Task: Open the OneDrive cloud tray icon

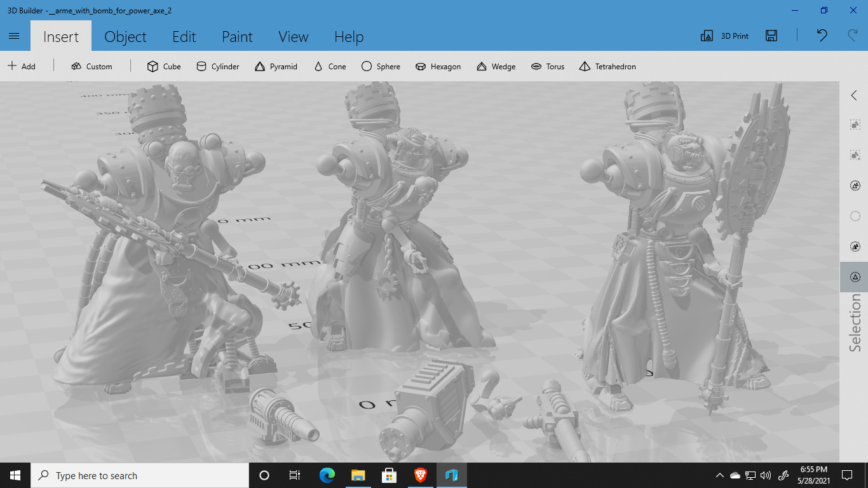Action: pos(735,475)
